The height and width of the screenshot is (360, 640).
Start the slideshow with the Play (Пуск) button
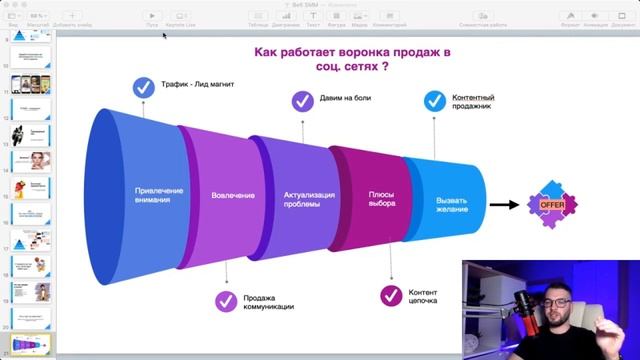152,16
